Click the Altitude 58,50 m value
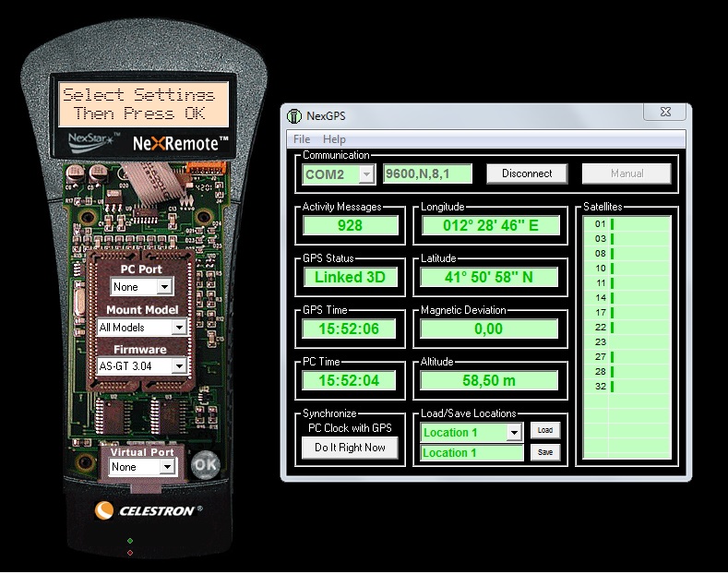Viewport: 728px width, 574px height. [x=489, y=380]
